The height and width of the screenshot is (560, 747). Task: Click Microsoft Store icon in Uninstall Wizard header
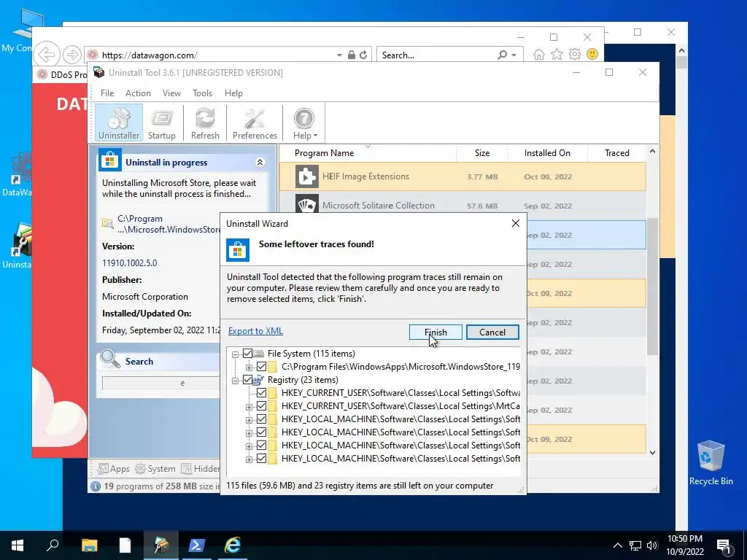[x=237, y=249]
